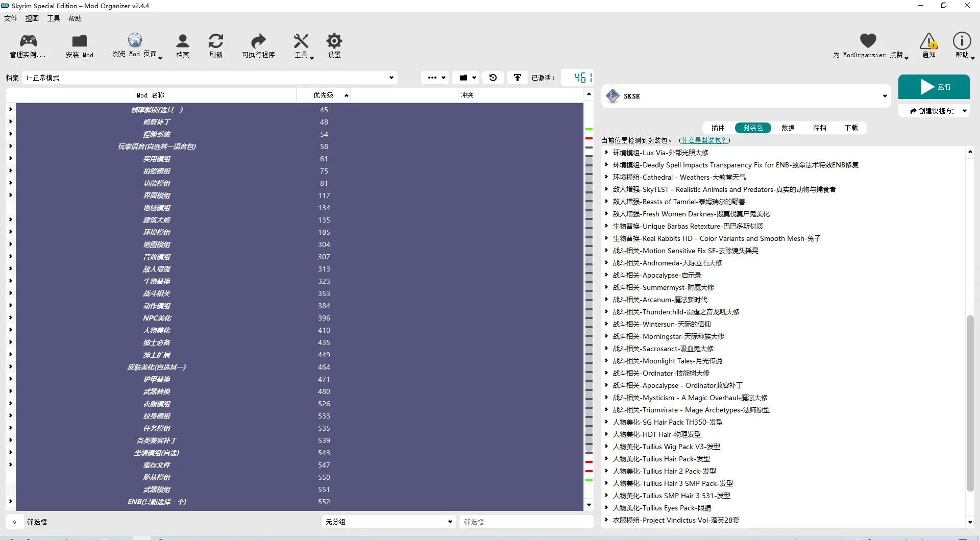Expand the 环境模组-Lux Via archive entry
The height and width of the screenshot is (540, 980).
point(606,153)
